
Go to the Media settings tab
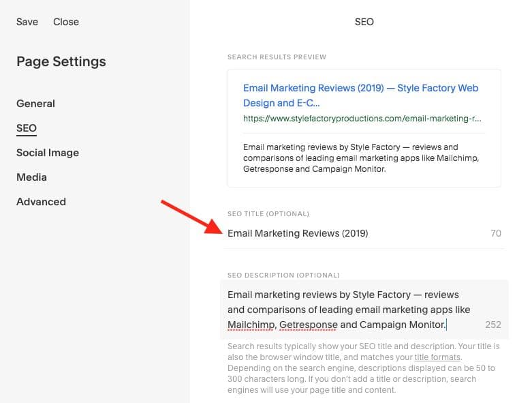pos(31,177)
